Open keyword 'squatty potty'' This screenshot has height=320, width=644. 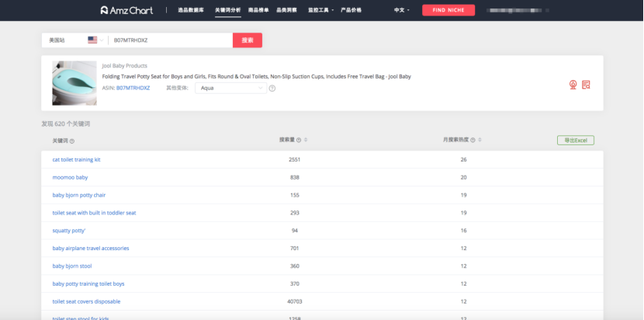69,231
